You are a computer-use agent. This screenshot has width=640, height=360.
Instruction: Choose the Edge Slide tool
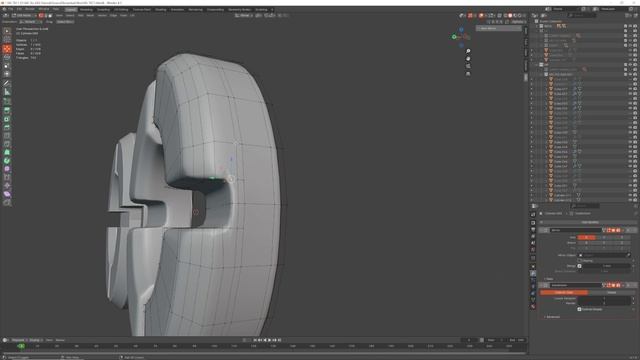pyautogui.click(x=7, y=178)
